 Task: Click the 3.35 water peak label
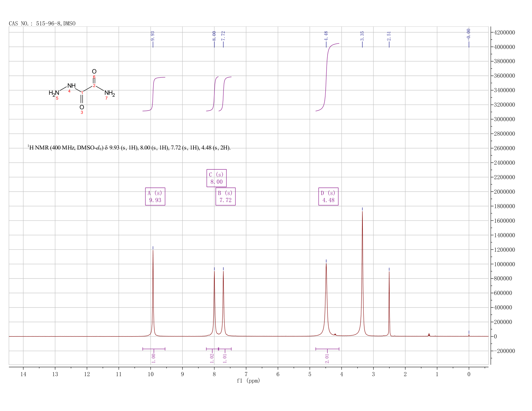[362, 35]
